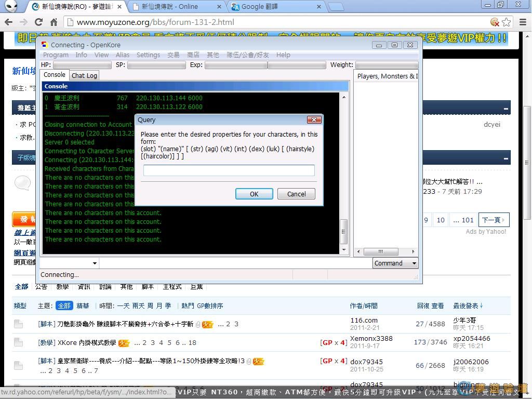This screenshot has height=399, width=532.
Task: Collapse the 推薦 section with minus icon
Action: click(x=506, y=109)
